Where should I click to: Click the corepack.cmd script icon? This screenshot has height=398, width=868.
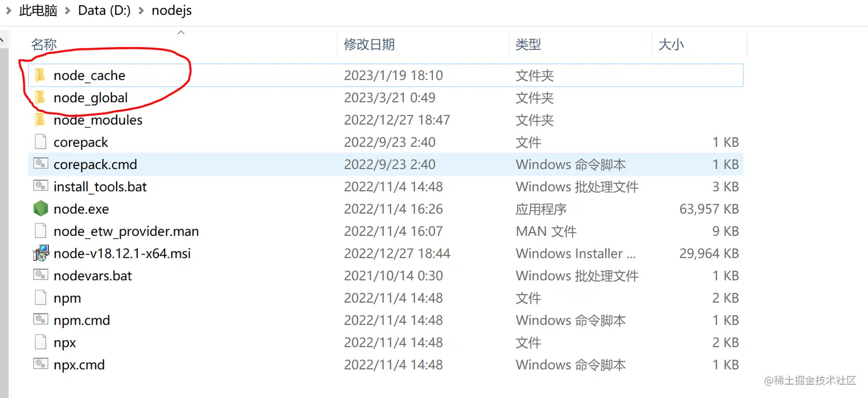coord(40,164)
